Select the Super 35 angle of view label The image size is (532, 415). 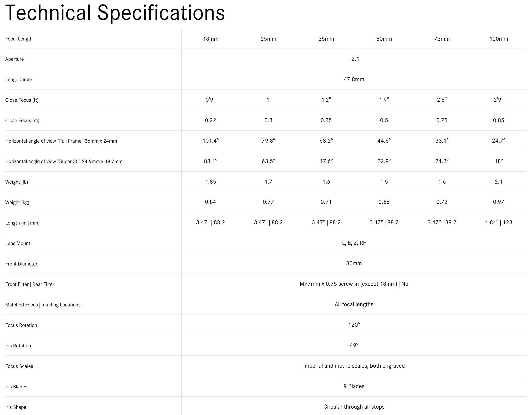64,161
